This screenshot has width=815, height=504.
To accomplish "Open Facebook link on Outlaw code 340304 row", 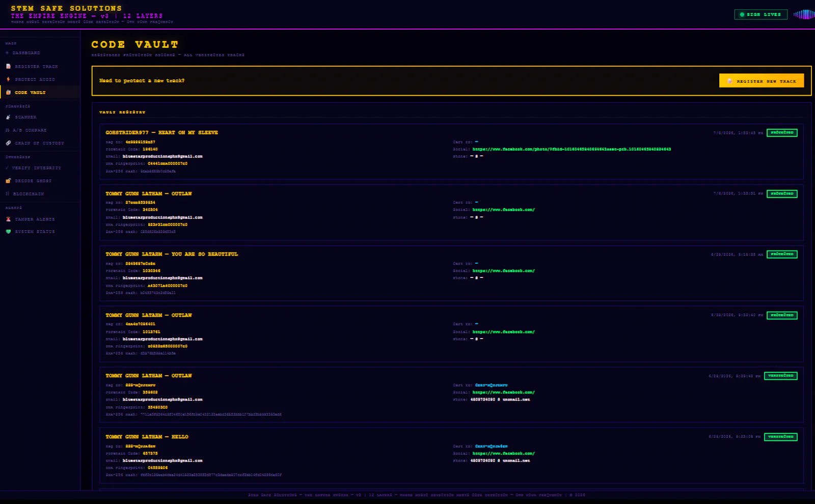I will point(503,210).
